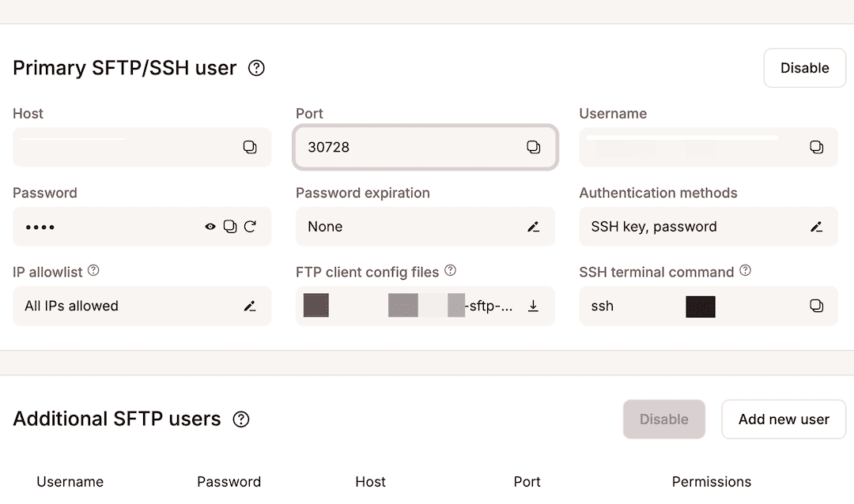Edit the IP allowlist

251,306
